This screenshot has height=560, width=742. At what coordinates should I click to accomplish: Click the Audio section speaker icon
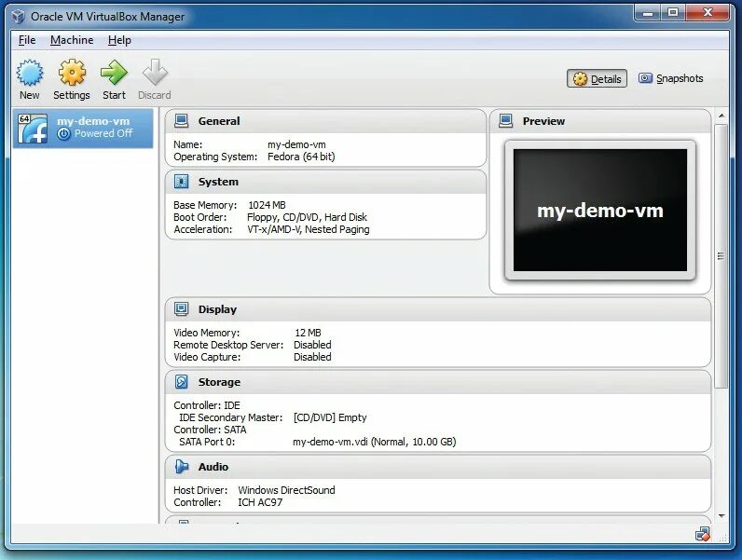pos(182,466)
